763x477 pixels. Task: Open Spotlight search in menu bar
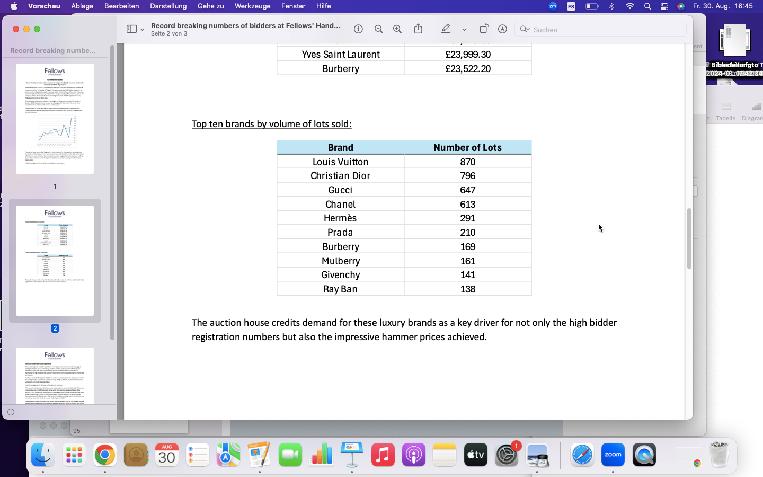[x=647, y=6]
